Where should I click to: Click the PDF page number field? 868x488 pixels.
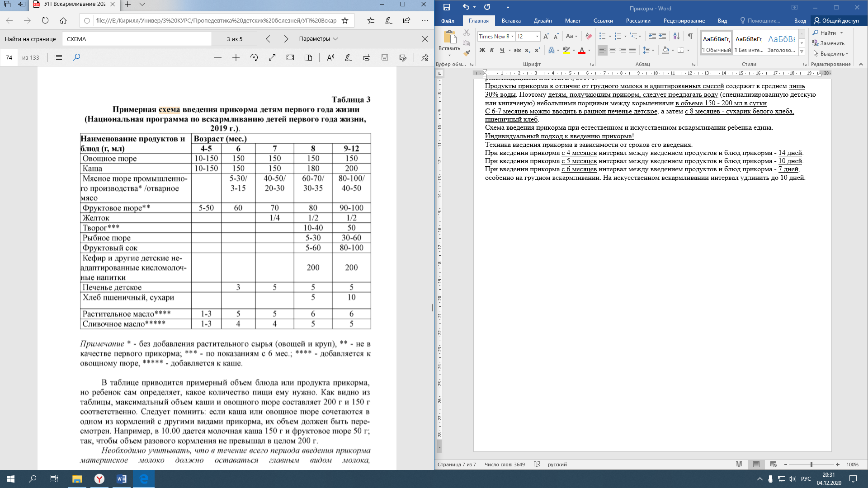click(x=9, y=57)
